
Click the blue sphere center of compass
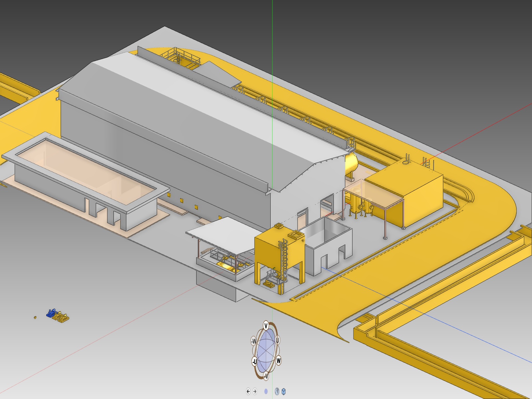pyautogui.click(x=266, y=351)
